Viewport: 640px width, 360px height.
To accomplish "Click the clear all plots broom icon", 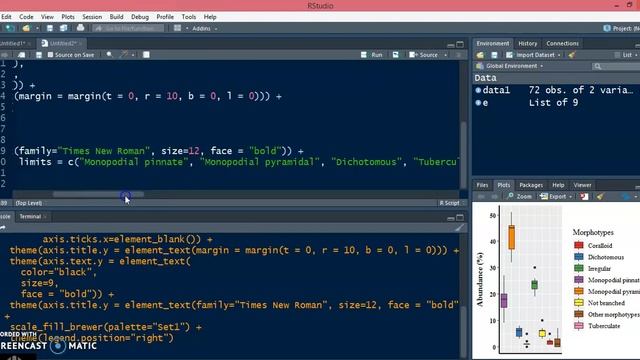I will coord(600,196).
